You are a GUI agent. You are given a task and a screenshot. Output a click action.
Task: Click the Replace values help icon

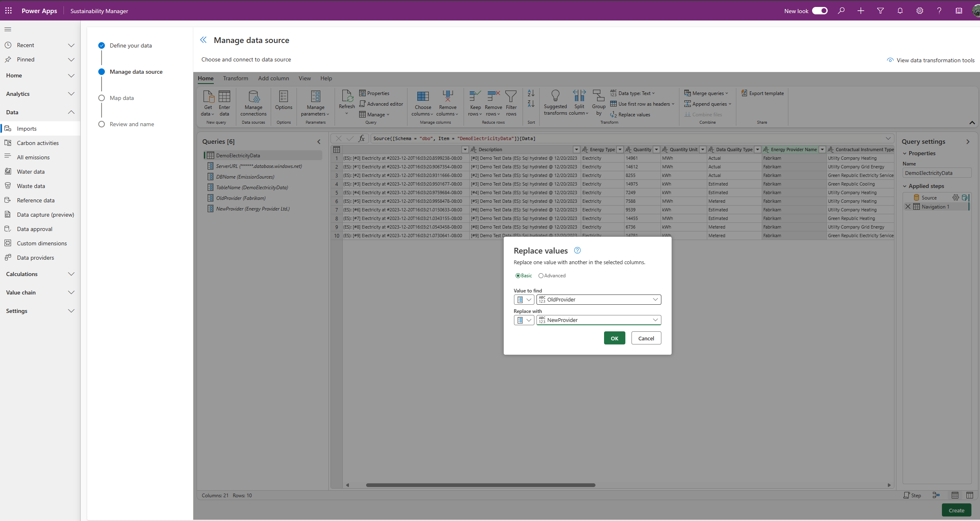click(x=577, y=250)
